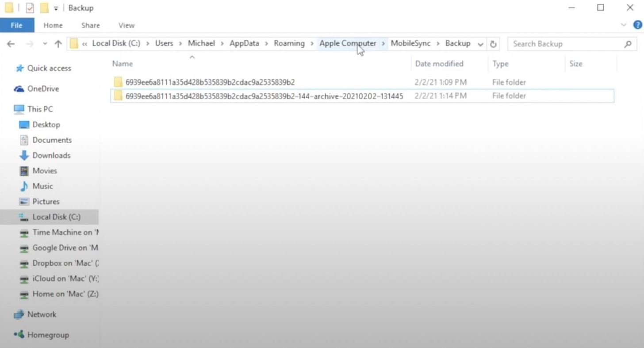Click the search magnifier icon
The height and width of the screenshot is (348, 644).
(628, 44)
